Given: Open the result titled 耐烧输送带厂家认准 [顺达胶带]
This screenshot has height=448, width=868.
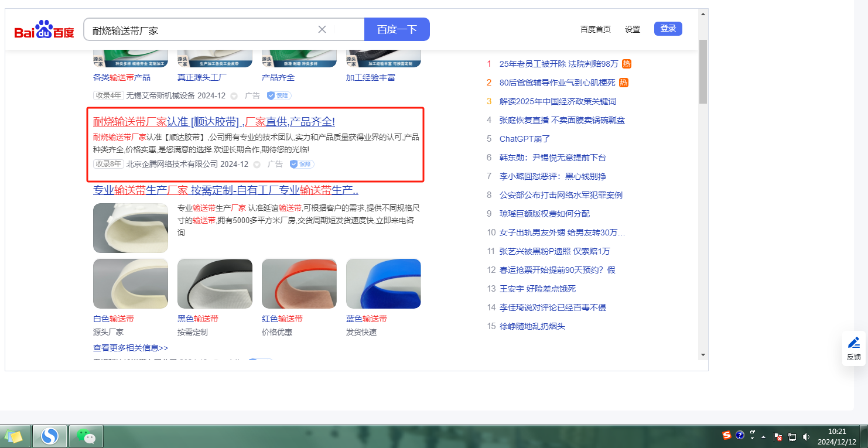Looking at the screenshot, I should tap(214, 122).
